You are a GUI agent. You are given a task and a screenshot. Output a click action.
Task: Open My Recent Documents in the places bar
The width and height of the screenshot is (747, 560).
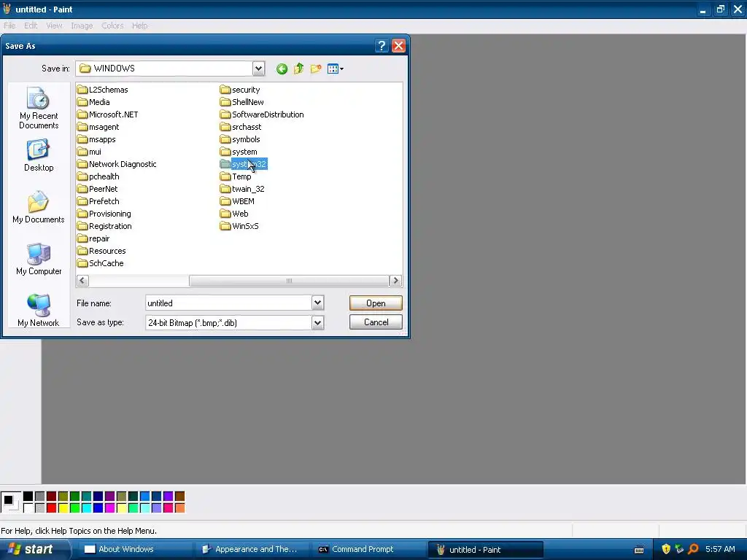pyautogui.click(x=39, y=108)
